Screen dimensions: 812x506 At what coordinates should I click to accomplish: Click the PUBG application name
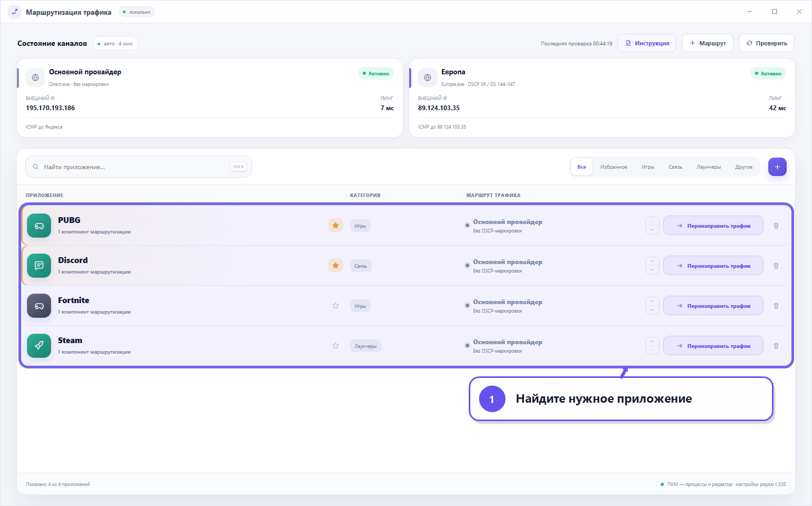click(x=69, y=220)
